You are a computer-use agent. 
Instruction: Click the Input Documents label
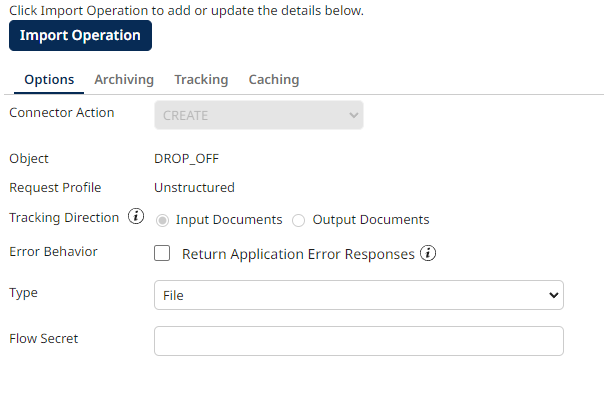229,220
